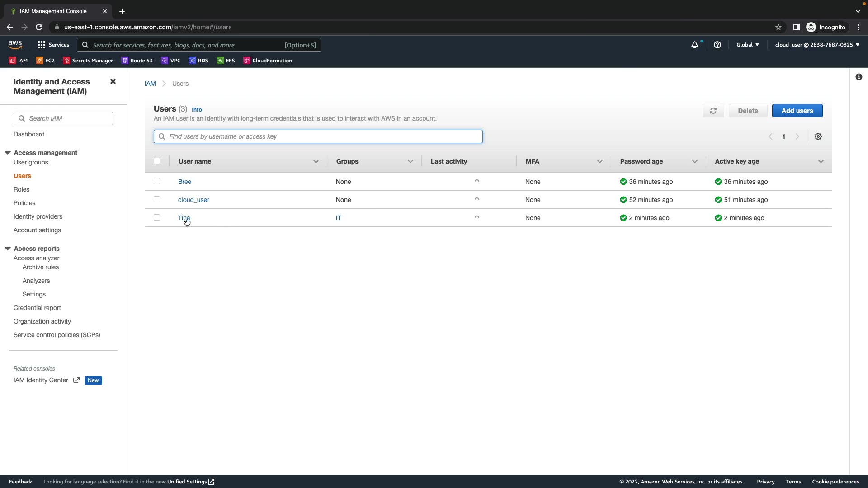
Task: Open table preferences gear icon
Action: tap(818, 136)
